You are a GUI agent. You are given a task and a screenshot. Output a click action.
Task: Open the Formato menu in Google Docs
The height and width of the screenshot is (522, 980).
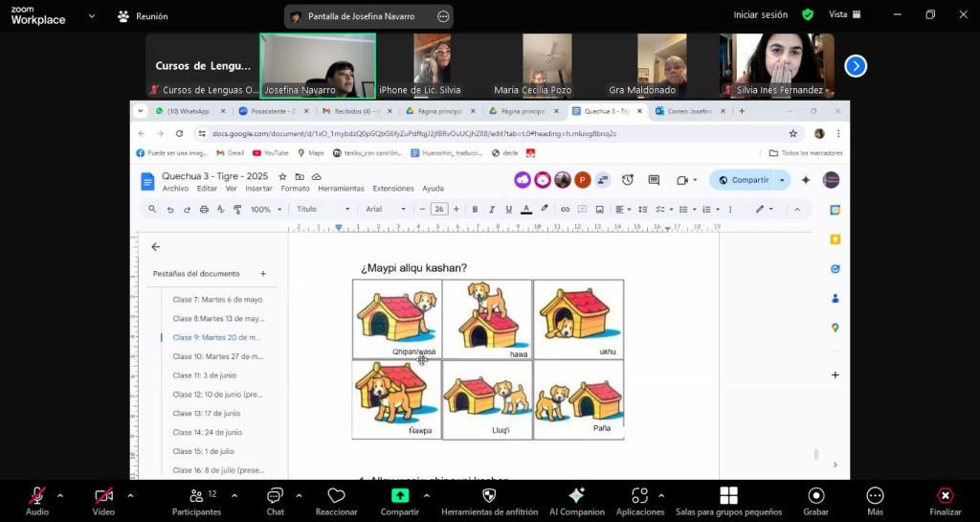(295, 189)
